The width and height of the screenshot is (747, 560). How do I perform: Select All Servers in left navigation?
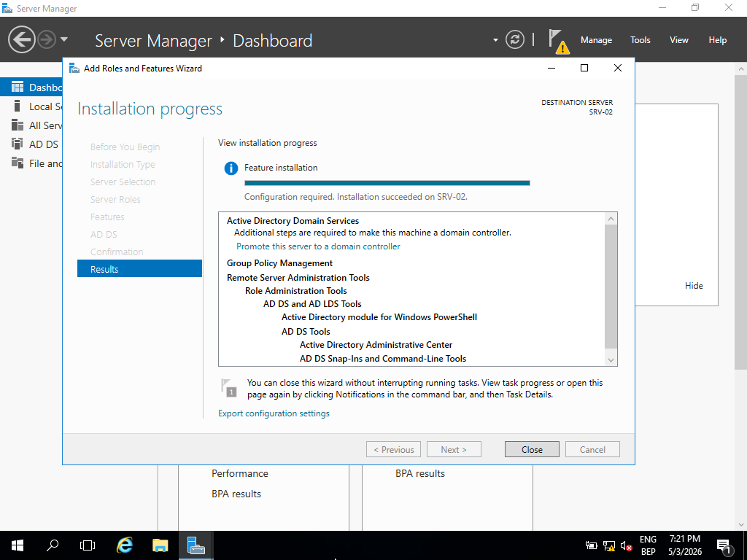pyautogui.click(x=31, y=125)
